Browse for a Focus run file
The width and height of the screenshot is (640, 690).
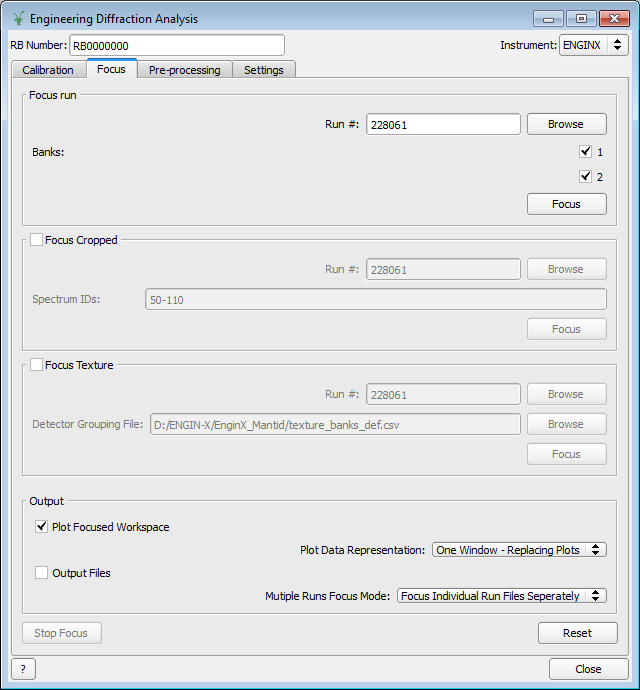pos(566,124)
